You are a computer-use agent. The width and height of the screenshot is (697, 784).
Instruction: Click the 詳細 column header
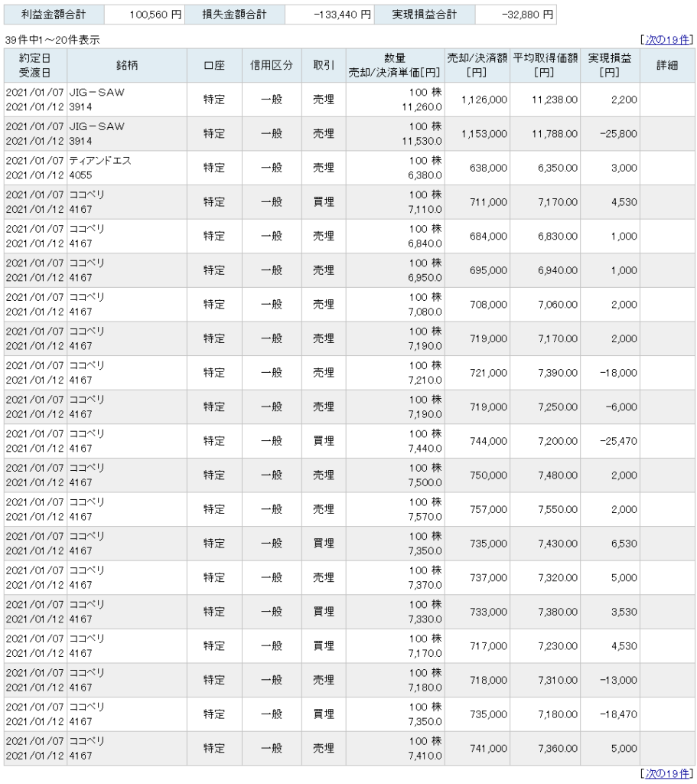tap(667, 66)
